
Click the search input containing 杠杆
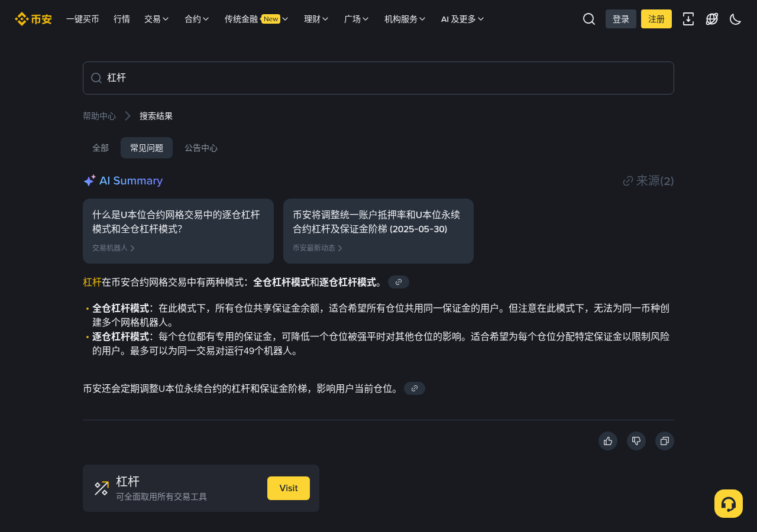(378, 78)
